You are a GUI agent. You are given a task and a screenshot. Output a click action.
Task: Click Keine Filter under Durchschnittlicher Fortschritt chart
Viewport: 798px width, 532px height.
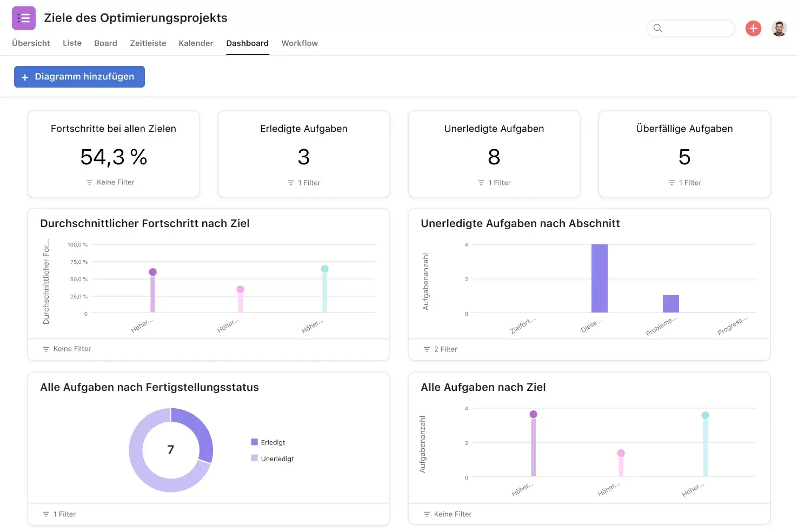pyautogui.click(x=72, y=349)
